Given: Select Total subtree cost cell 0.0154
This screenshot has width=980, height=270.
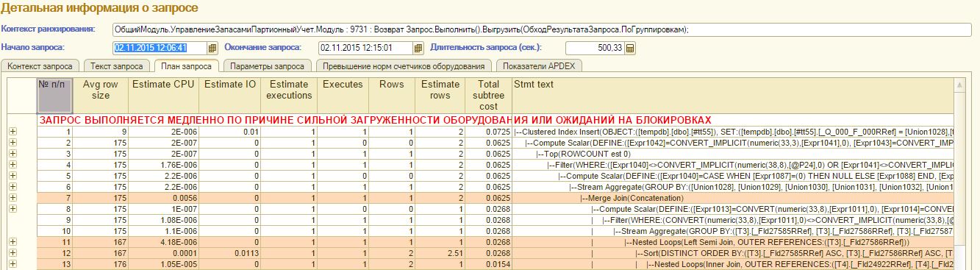Looking at the screenshot, I should [488, 263].
